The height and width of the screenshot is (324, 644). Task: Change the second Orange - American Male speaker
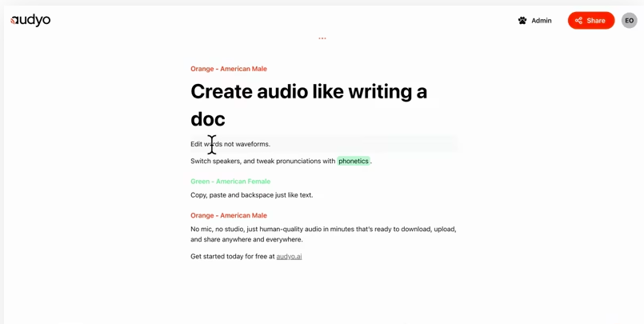(228, 215)
